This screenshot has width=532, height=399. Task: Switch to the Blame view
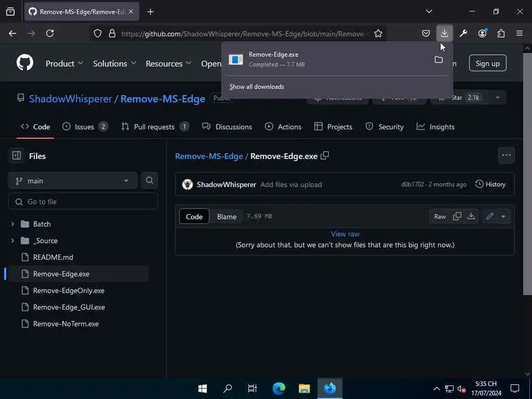(x=227, y=217)
